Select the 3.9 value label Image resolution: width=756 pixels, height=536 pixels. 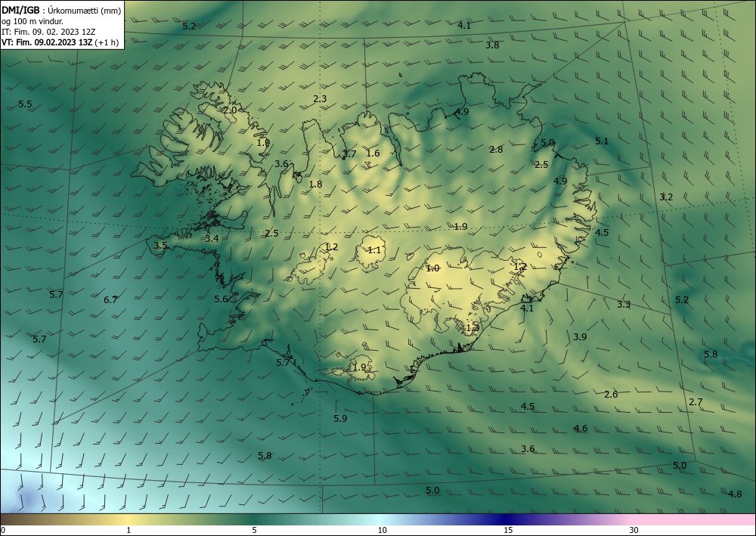pos(580,337)
